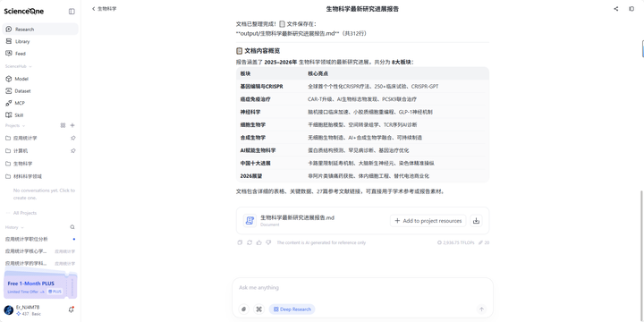Open 生物科学最新研究进展报告.md document
Image resolution: width=644 pixels, height=322 pixels.
click(297, 217)
